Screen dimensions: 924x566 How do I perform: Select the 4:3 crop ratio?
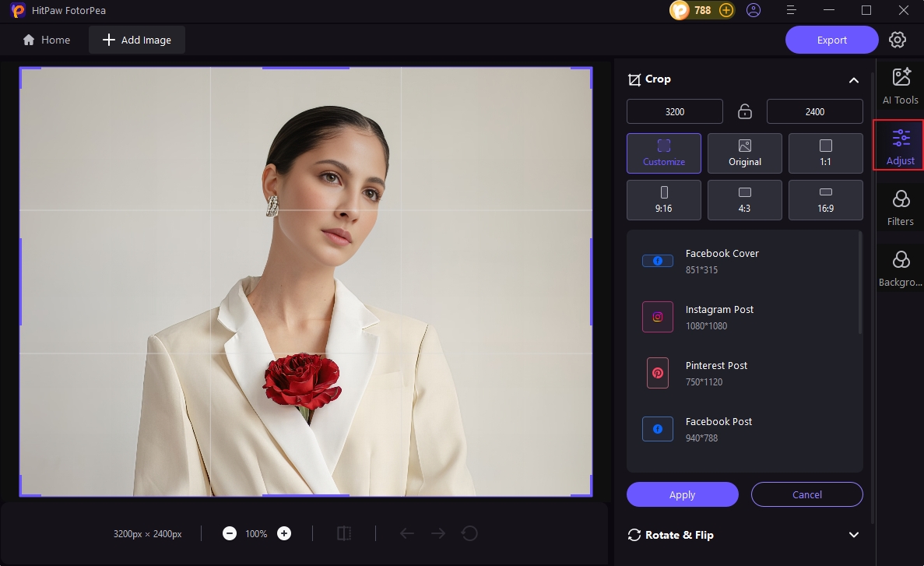pos(744,200)
